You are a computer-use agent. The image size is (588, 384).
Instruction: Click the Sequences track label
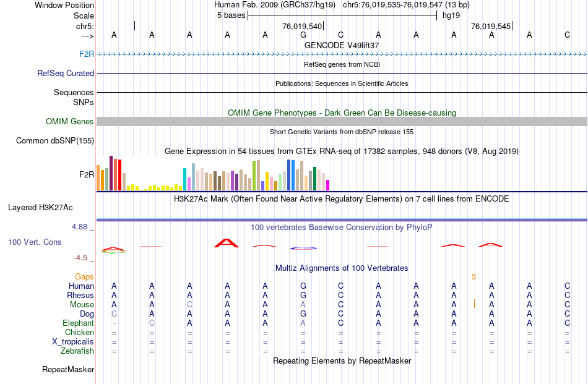(x=74, y=92)
